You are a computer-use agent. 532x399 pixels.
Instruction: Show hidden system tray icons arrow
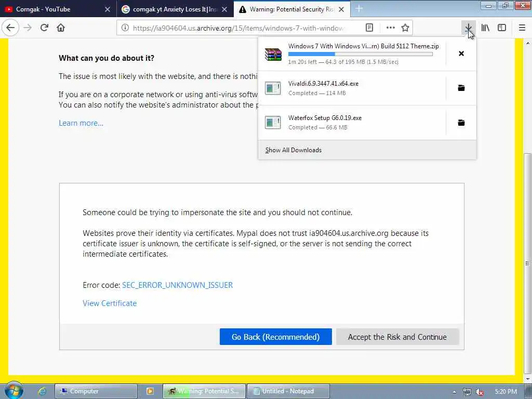454,392
